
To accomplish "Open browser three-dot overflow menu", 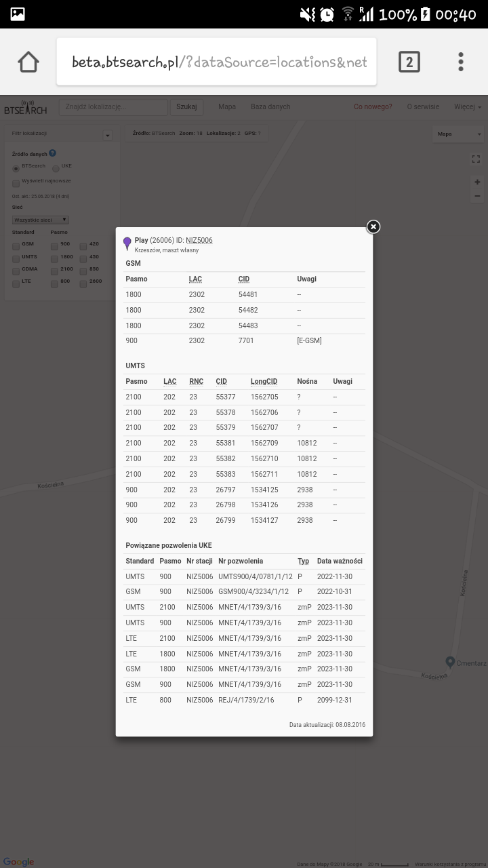I will click(461, 62).
